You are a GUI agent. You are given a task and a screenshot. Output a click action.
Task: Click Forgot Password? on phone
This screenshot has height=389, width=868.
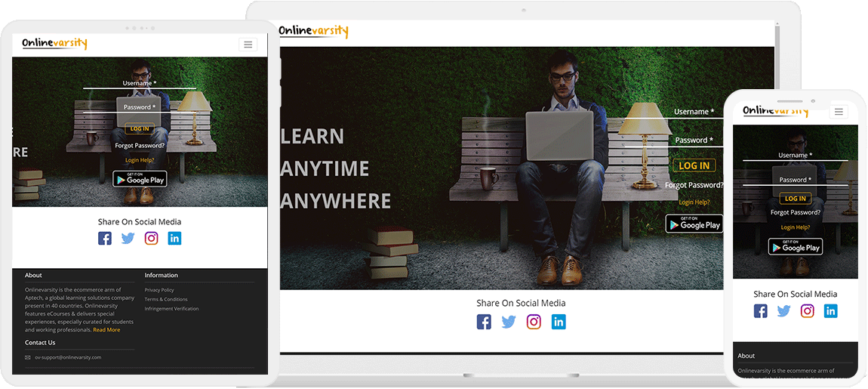pyautogui.click(x=796, y=212)
